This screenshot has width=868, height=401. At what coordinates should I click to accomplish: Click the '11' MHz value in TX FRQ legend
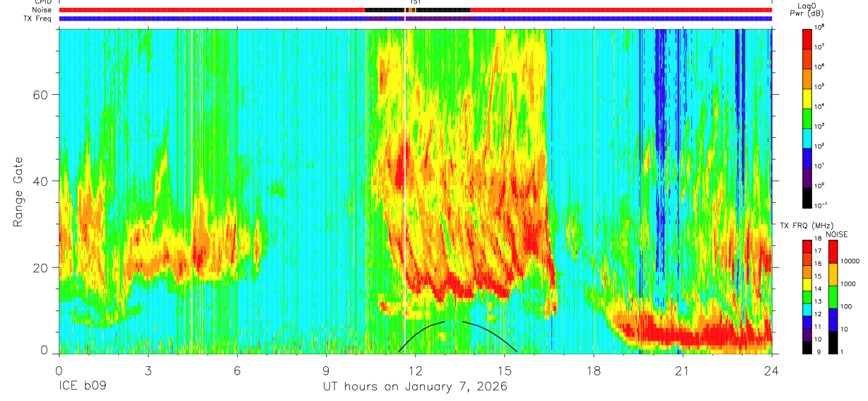click(x=818, y=327)
